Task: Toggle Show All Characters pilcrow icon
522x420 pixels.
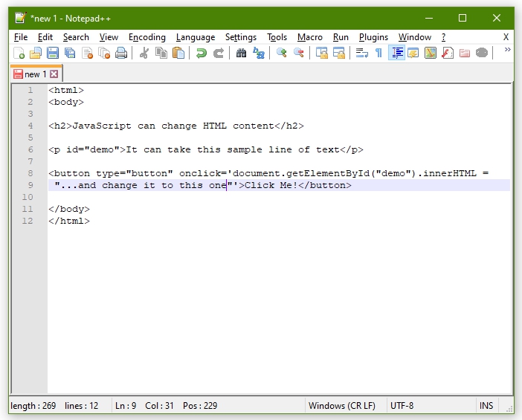Action: click(378, 54)
